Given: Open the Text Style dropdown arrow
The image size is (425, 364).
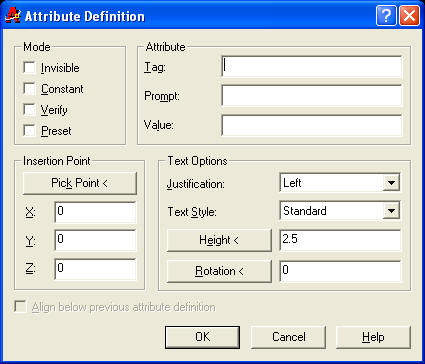Looking at the screenshot, I should 391,211.
